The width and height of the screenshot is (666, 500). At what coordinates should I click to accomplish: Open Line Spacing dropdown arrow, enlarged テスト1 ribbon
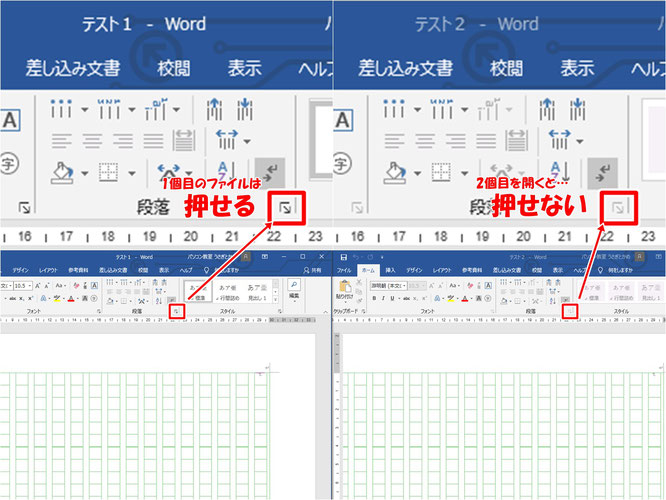click(247, 141)
